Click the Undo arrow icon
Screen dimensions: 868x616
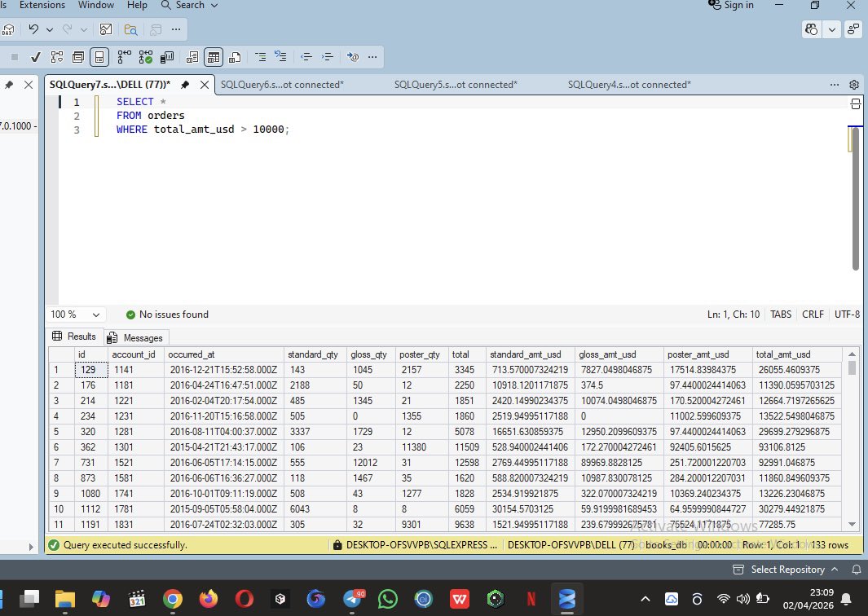pos(33,29)
